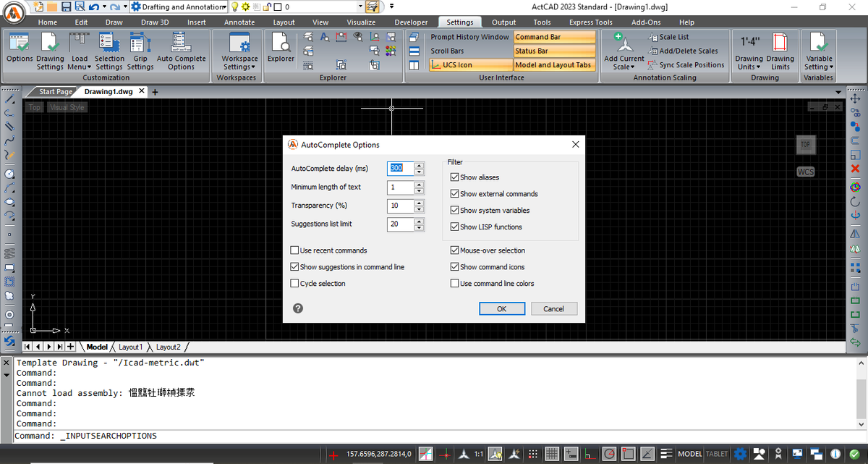Click the New drawing icon in quick access toolbar

[x=39, y=7]
